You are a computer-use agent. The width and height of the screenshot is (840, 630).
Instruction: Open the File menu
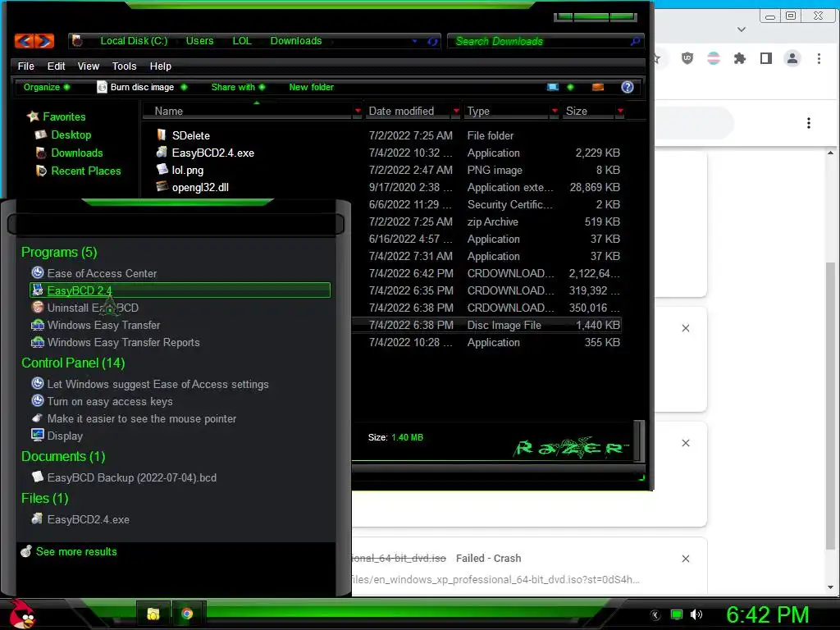[x=25, y=66]
